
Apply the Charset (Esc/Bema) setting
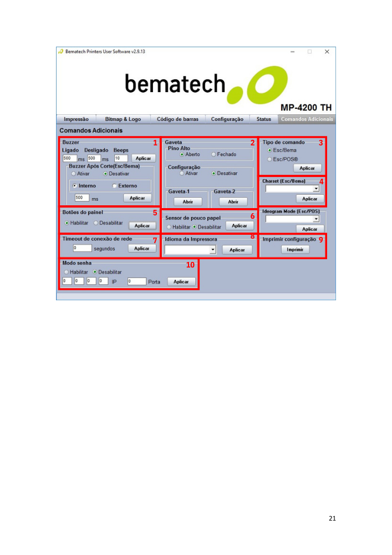[x=309, y=199]
